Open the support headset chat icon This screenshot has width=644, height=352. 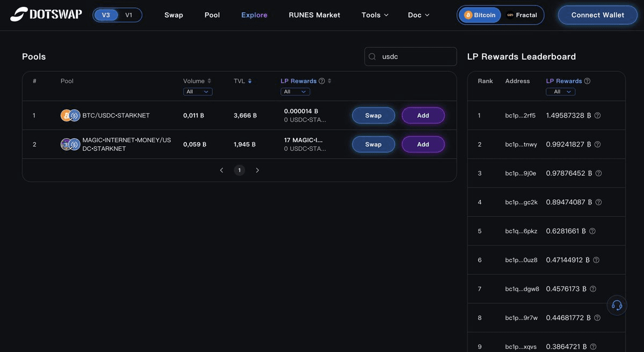click(617, 305)
